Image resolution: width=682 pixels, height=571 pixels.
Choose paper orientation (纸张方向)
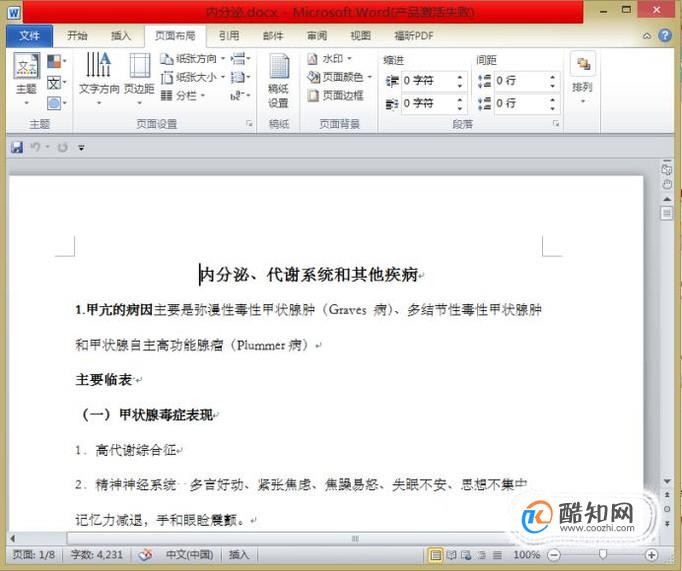[193, 58]
